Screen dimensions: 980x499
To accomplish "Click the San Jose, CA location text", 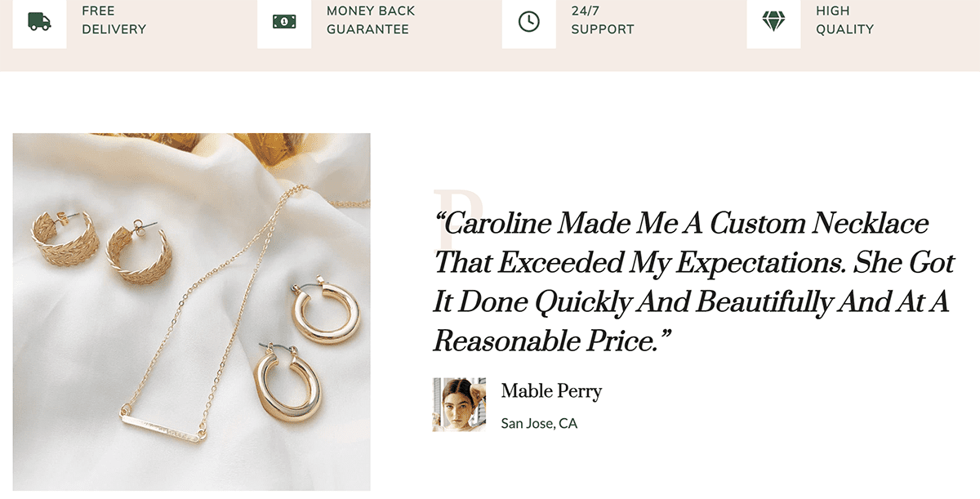I will 539,424.
